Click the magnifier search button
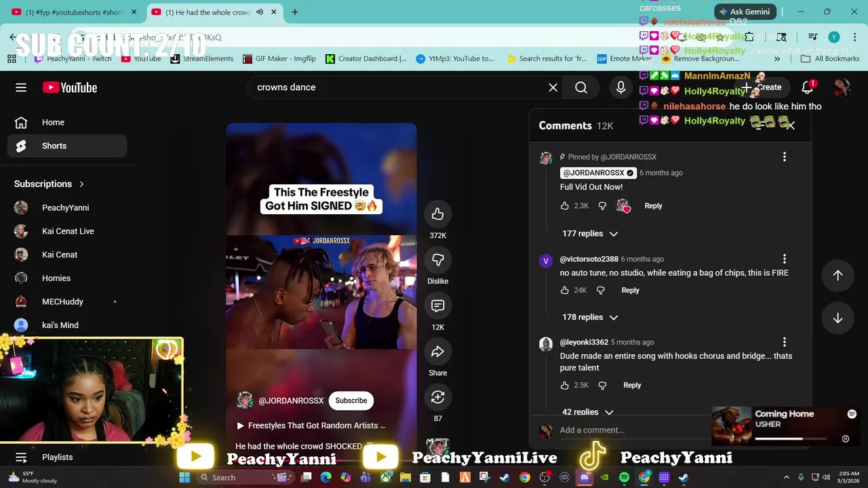This screenshot has width=868, height=488. click(x=581, y=87)
